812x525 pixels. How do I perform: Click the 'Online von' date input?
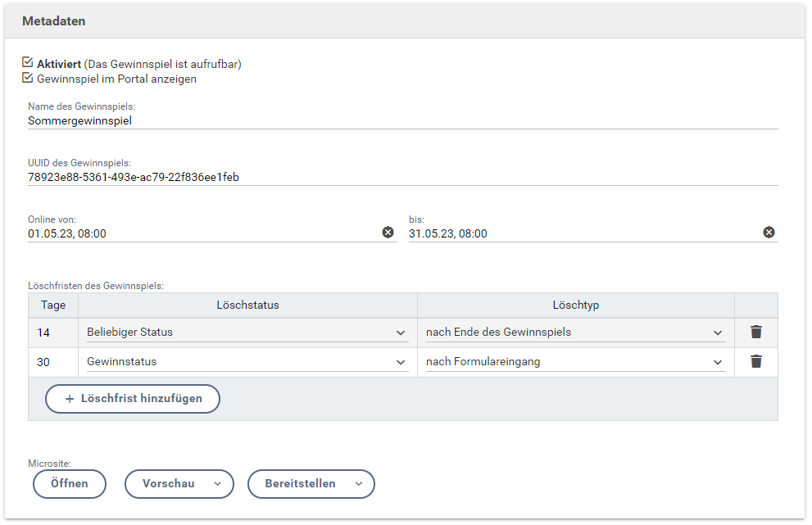[201, 233]
